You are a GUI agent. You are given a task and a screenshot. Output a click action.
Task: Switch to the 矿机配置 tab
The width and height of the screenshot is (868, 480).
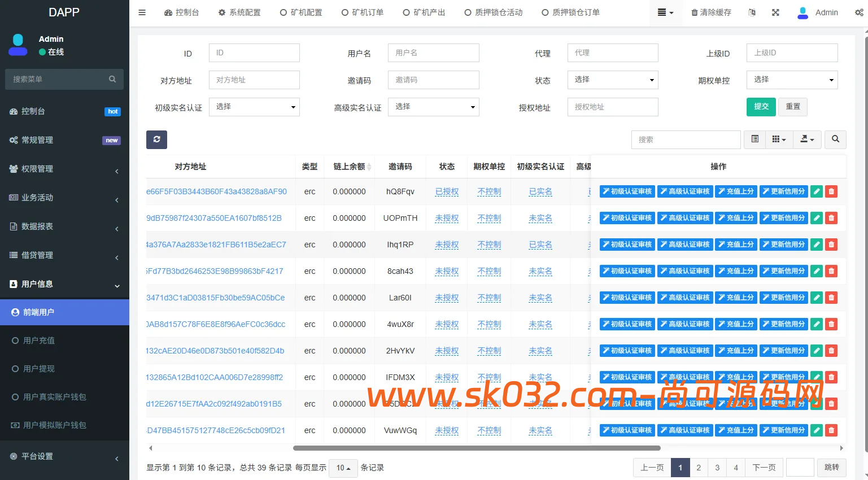pyautogui.click(x=301, y=12)
